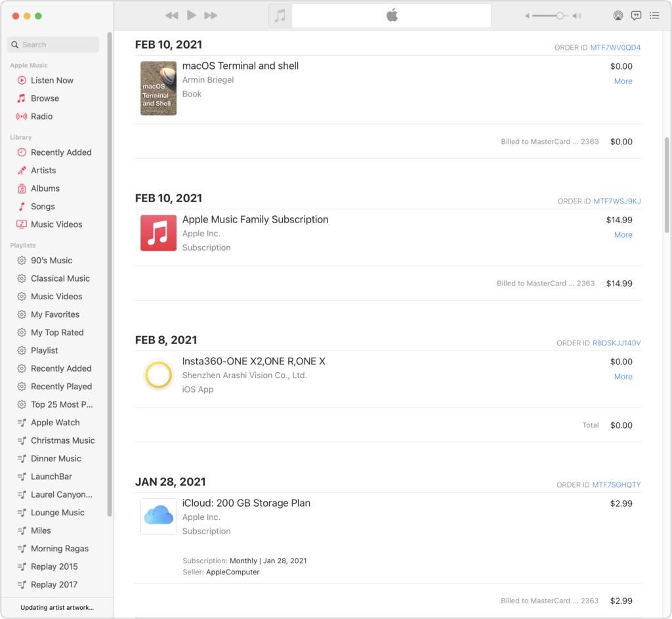This screenshot has width=672, height=619.
Task: Open Radio from the sidebar
Action: click(41, 116)
